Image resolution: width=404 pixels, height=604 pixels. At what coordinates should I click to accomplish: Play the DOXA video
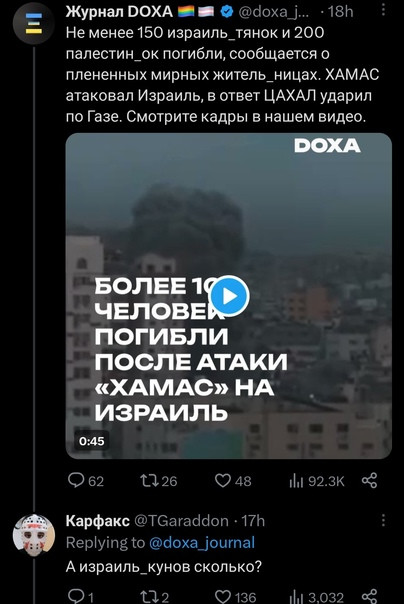point(230,296)
